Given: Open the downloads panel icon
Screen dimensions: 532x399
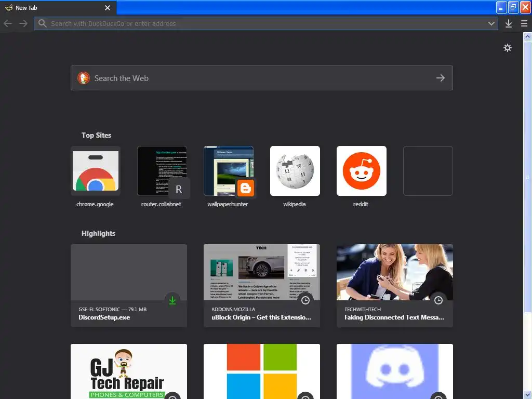Looking at the screenshot, I should [x=508, y=23].
